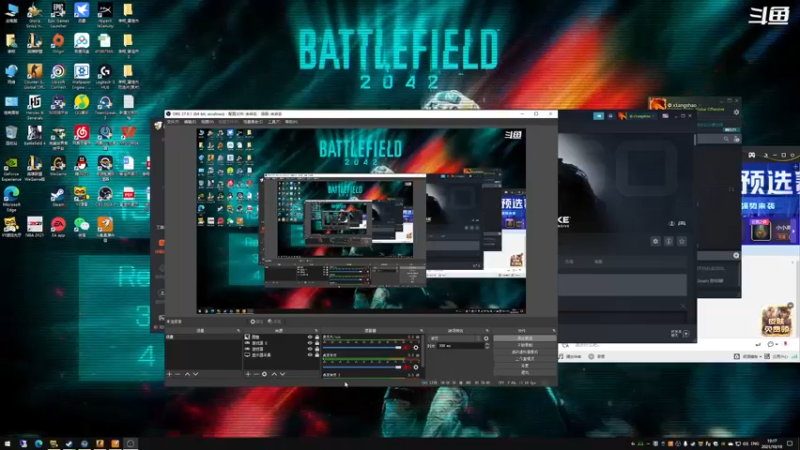This screenshot has width=800, height=450.
Task: Select Ubisoft Connect desktop icon
Action: point(58,76)
